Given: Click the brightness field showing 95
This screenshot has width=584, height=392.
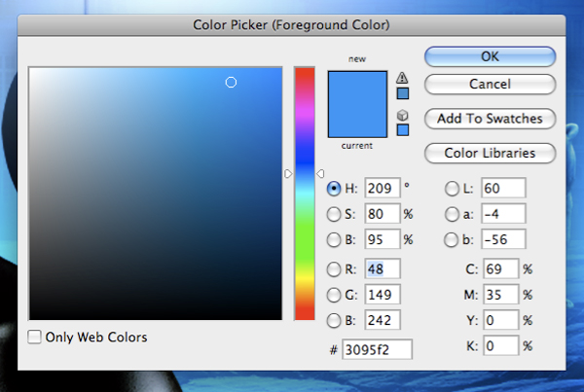Looking at the screenshot, I should click(x=383, y=239).
